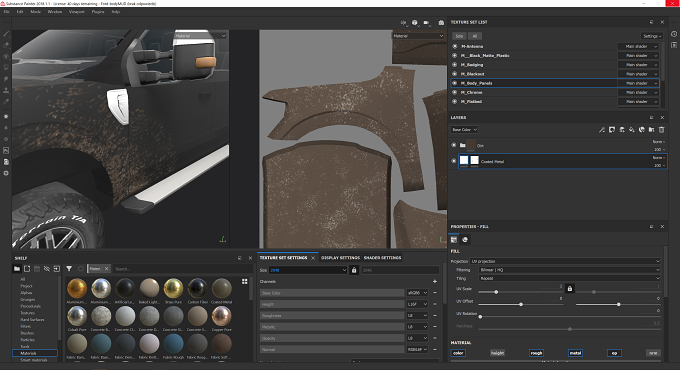Select the Paint brush tool in left toolbar
This screenshot has width=680, height=370.
pyautogui.click(x=6, y=34)
